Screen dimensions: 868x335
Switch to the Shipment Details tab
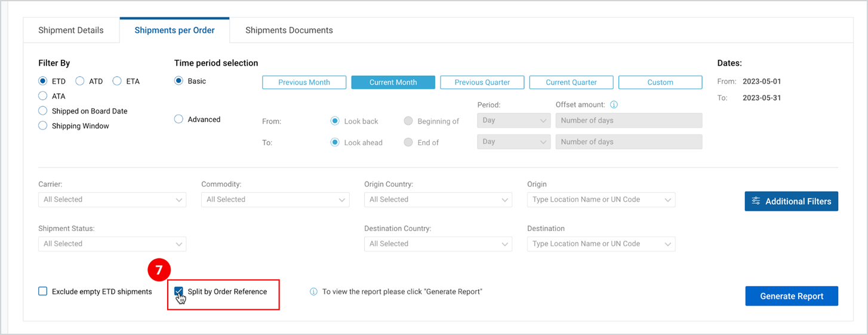point(71,30)
